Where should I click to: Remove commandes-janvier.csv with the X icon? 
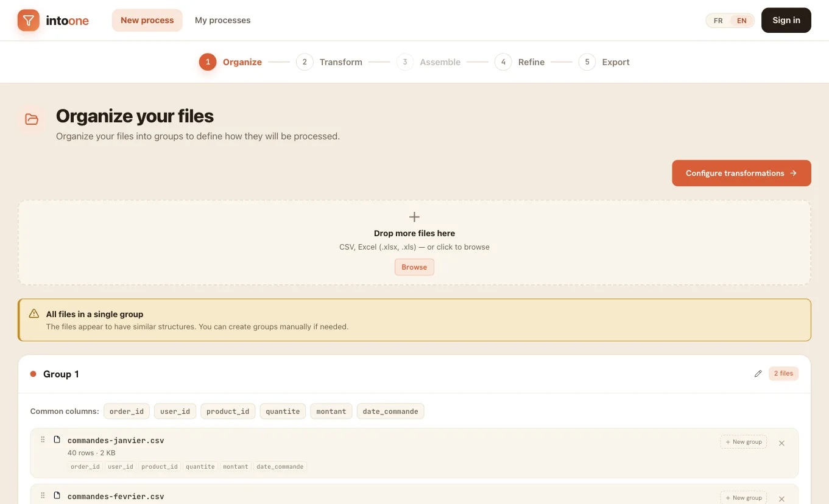coord(781,443)
